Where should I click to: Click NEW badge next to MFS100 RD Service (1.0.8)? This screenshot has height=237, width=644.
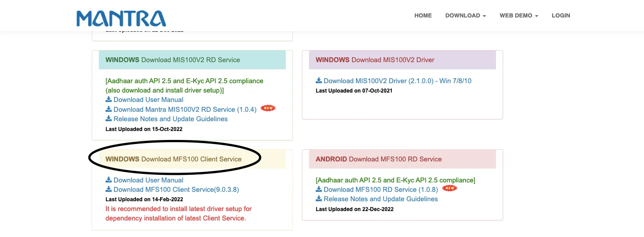coord(449,188)
